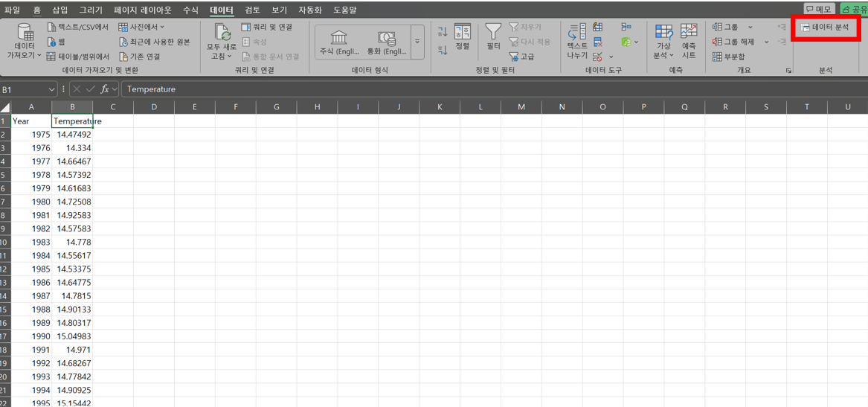
Task: Open the 사진에서 (From Picture) dropdown
Action: [142, 27]
